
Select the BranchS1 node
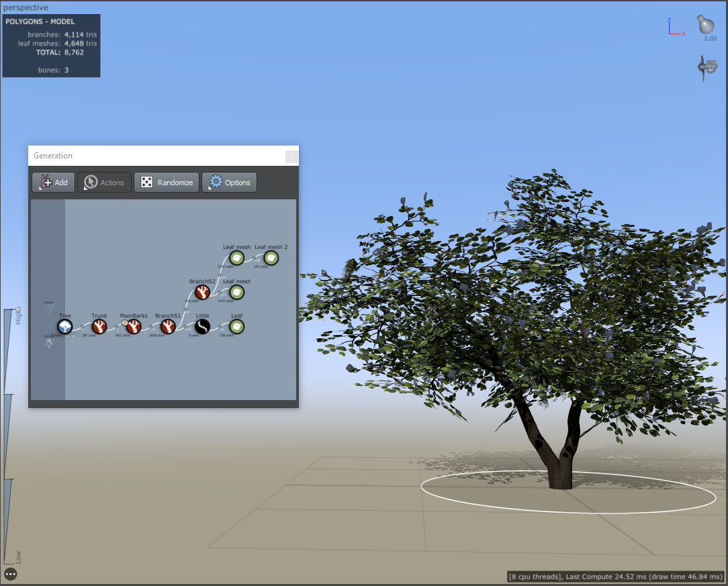coord(168,327)
